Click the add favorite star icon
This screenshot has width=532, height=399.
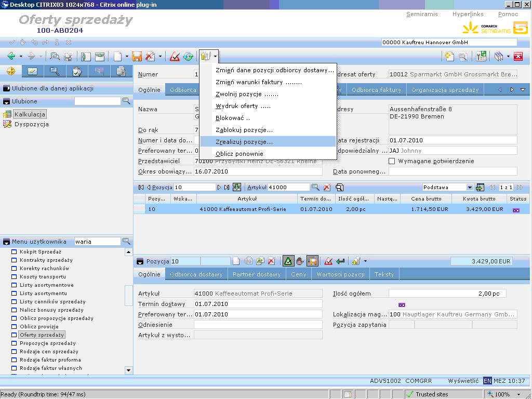tap(449, 56)
